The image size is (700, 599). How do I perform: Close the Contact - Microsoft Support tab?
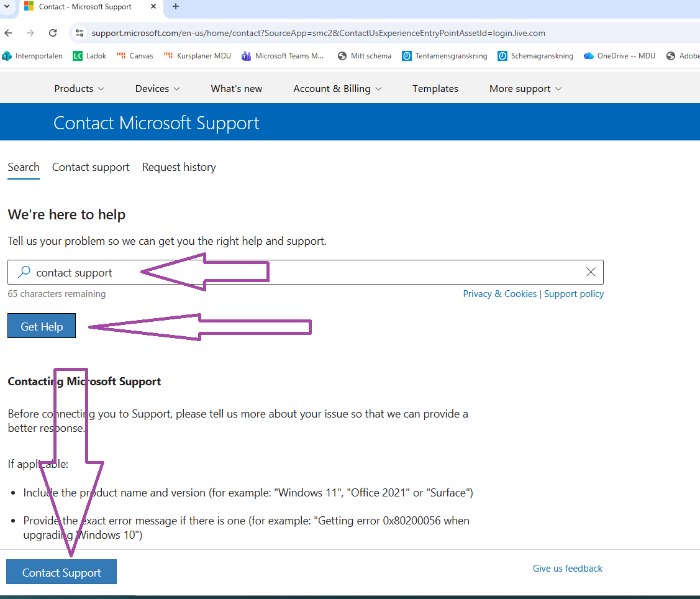153,7
